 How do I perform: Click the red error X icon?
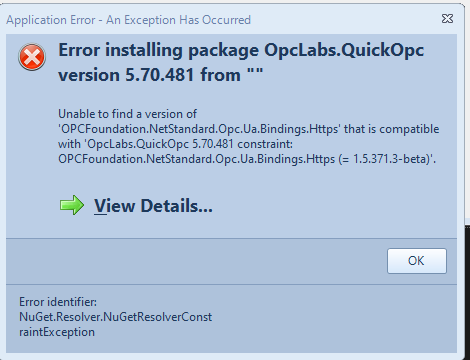tap(32, 57)
